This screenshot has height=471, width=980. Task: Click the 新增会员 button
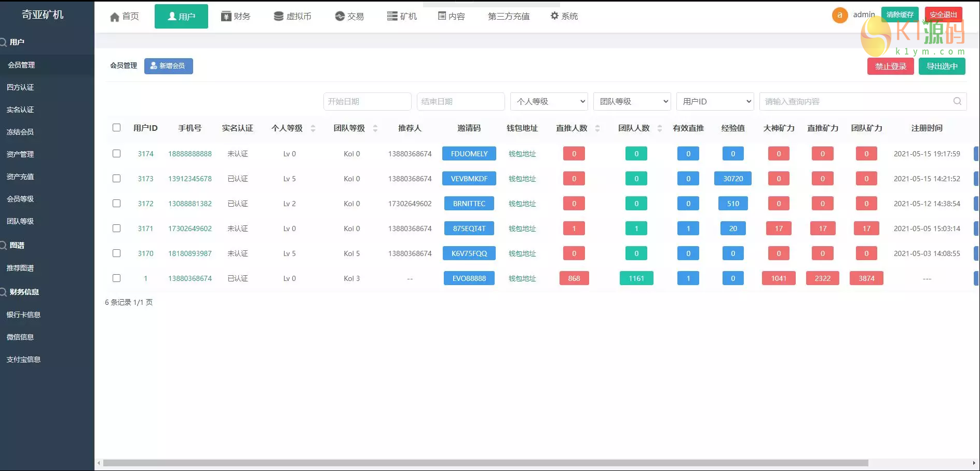(168, 66)
